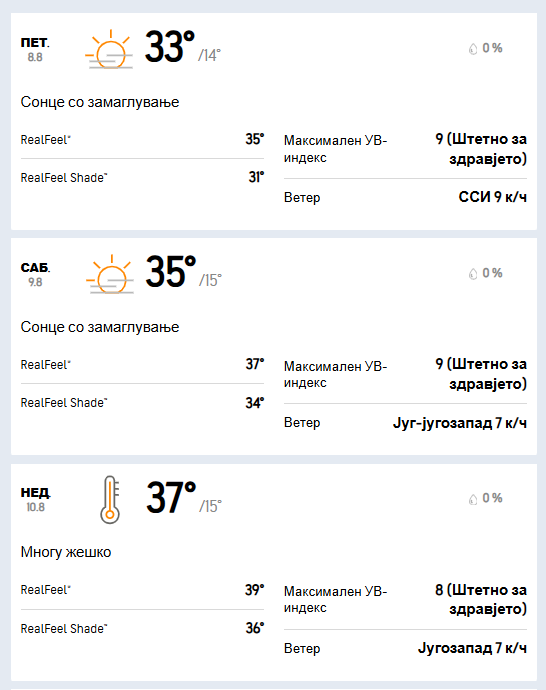Click the hazy sun icon for Friday 8.8
This screenshot has height=690, width=546.
tap(109, 49)
